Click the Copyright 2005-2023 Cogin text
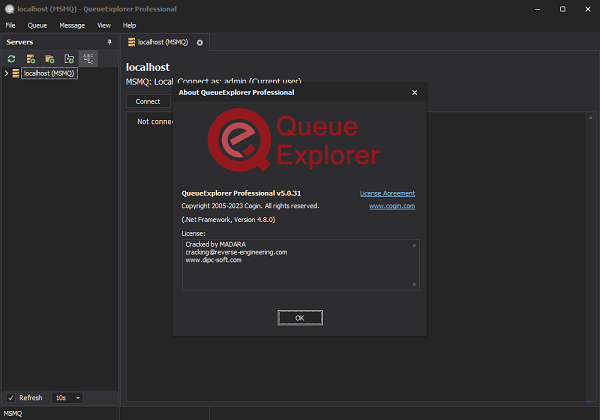 tap(250, 206)
